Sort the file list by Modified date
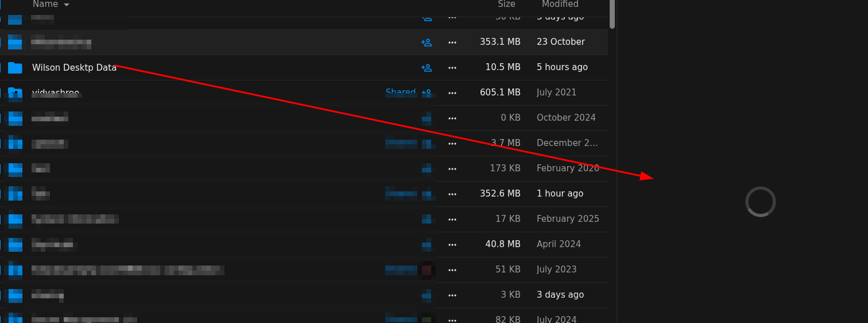 tap(560, 5)
